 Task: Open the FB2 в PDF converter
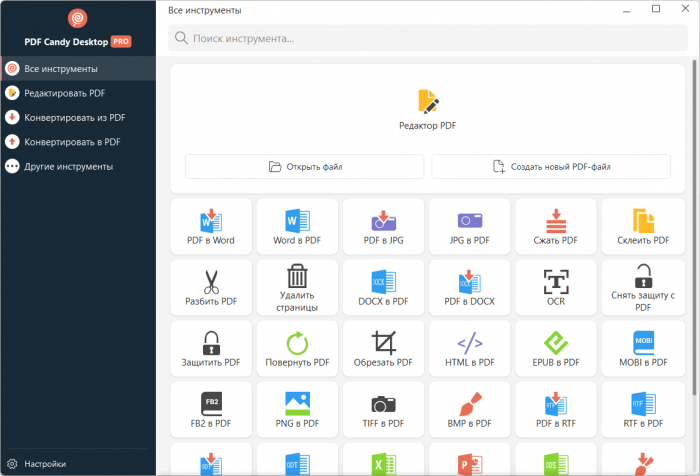click(x=211, y=410)
